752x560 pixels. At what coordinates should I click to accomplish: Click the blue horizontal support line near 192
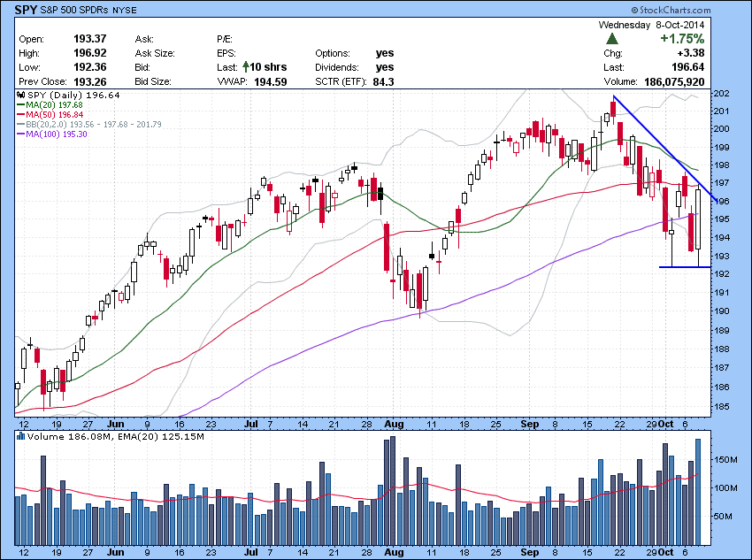click(x=681, y=267)
